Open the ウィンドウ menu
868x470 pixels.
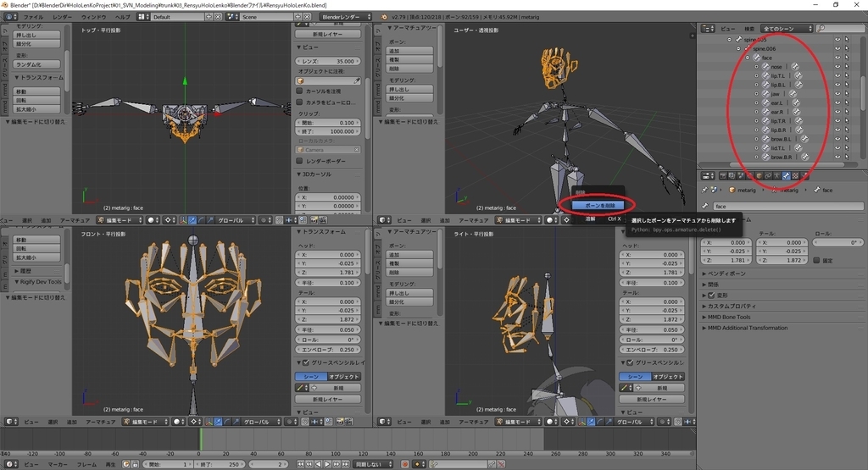pyautogui.click(x=93, y=17)
